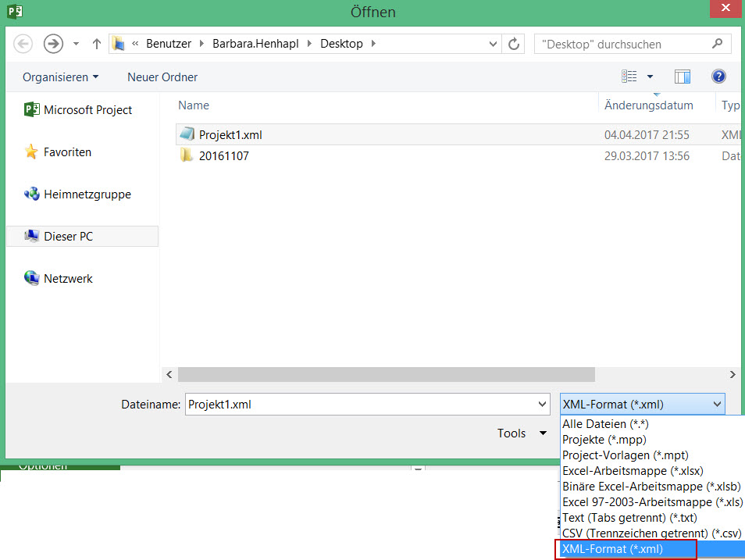Choose Alle Dateien (*.*) file type
Image resolution: width=745 pixels, height=560 pixels.
605,424
